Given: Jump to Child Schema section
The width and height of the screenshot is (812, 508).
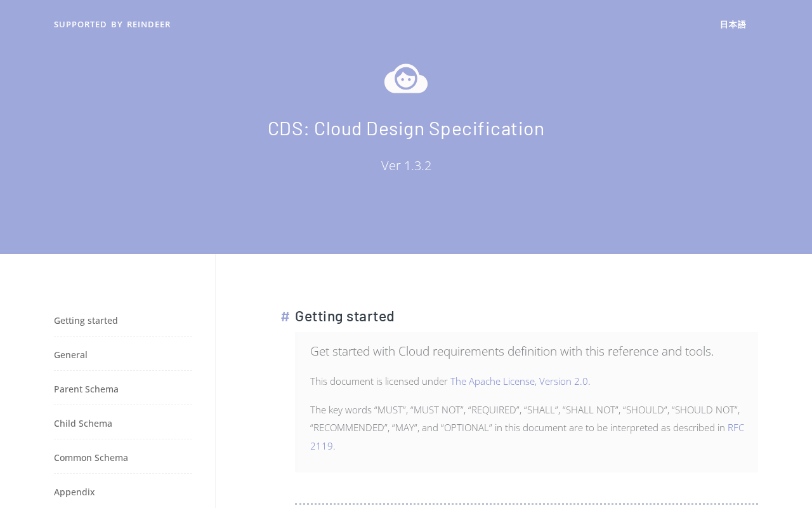Looking at the screenshot, I should (83, 424).
